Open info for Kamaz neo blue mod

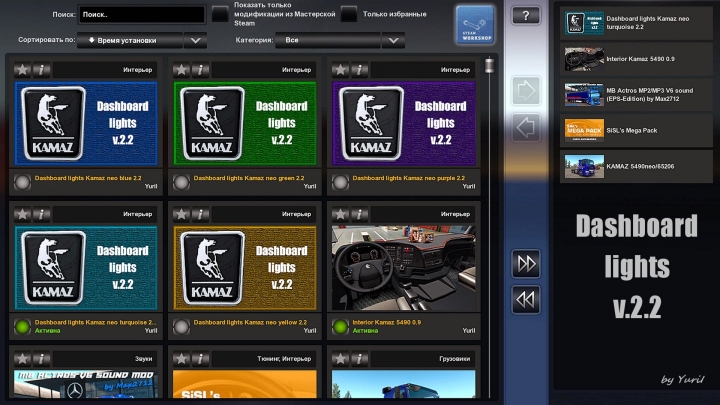click(x=42, y=70)
